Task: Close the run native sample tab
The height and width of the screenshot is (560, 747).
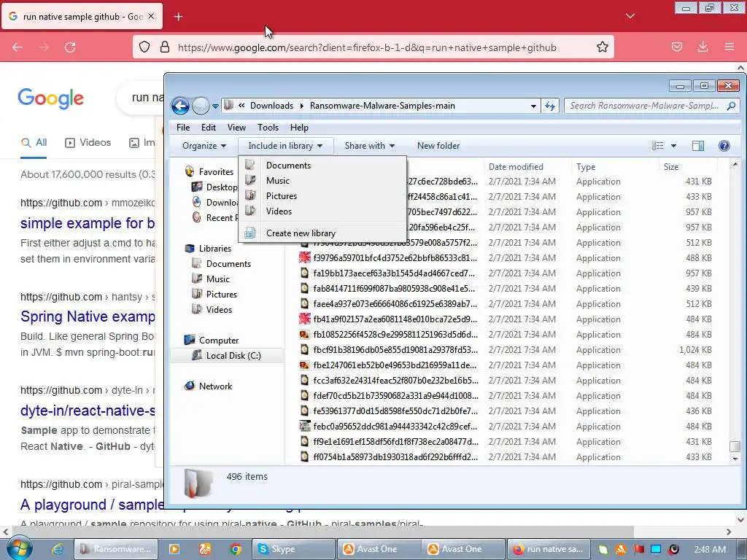Action: click(x=151, y=16)
